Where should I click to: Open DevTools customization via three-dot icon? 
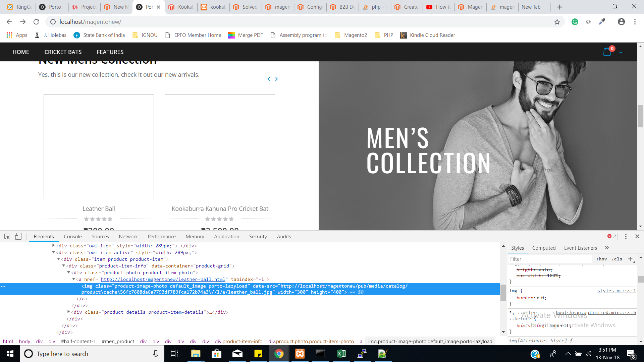(625, 236)
